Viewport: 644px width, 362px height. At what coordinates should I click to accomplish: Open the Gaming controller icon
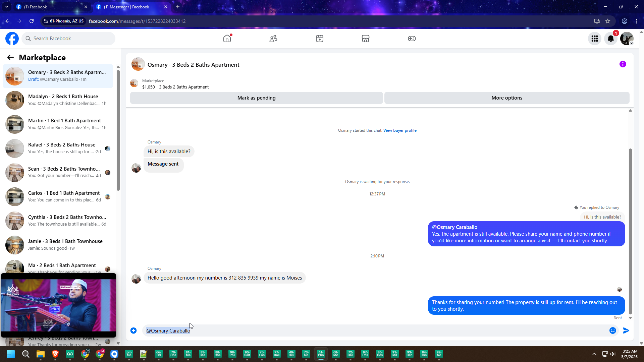[412, 39]
